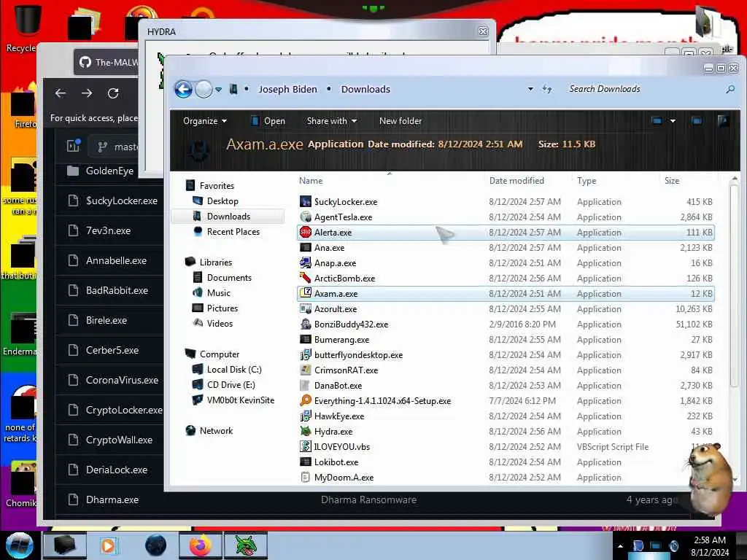Select the Everything-1.4.1.1024.x64-Setup.exe icon

[x=306, y=400]
